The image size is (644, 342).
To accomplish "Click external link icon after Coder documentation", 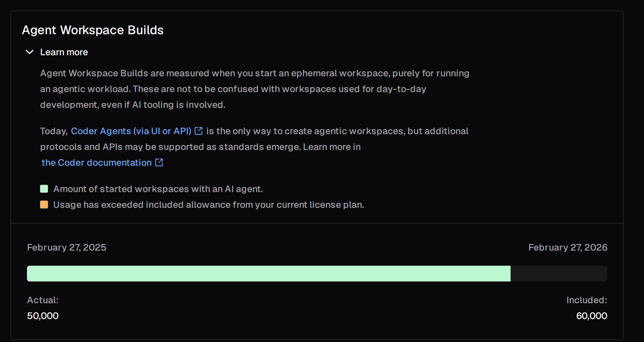I will point(159,162).
